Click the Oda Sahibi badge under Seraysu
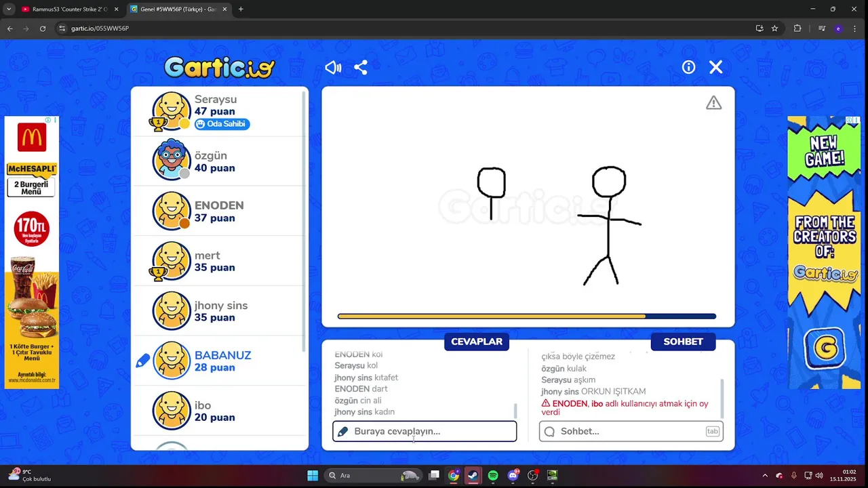This screenshot has width=868, height=488. tap(222, 124)
